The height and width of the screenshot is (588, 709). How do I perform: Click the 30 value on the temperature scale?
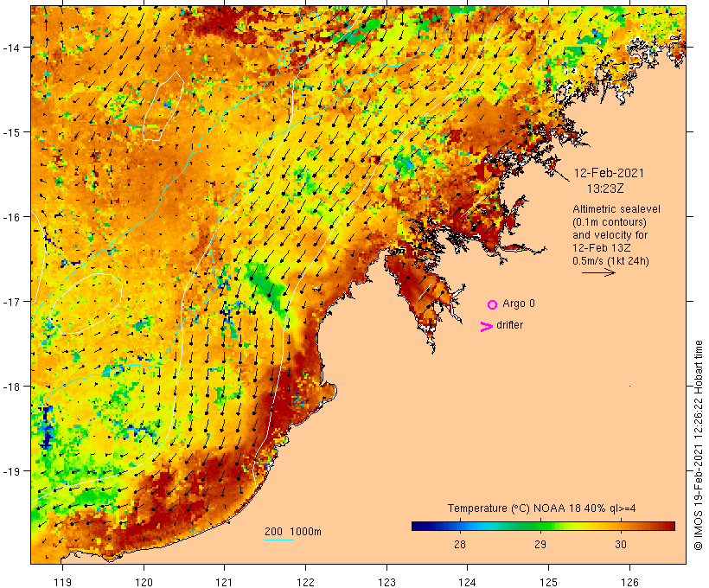coord(621,544)
